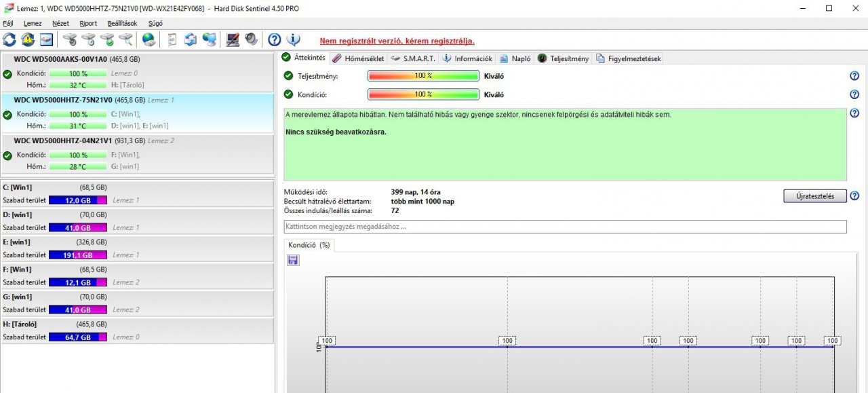Click the 'több mint 1000 nap' value
Image resolution: width=868 pixels, height=393 pixels.
(x=422, y=201)
